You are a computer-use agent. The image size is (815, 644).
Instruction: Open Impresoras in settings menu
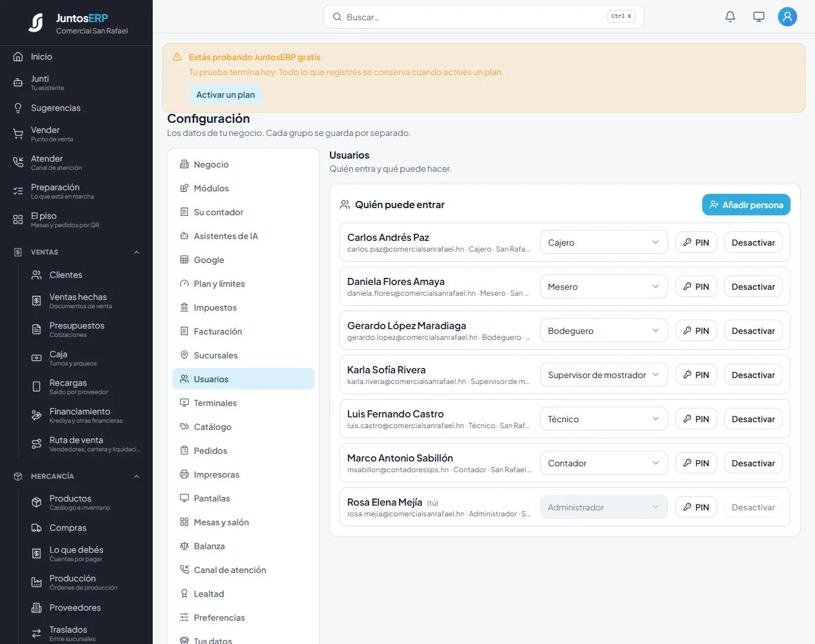(x=243, y=475)
